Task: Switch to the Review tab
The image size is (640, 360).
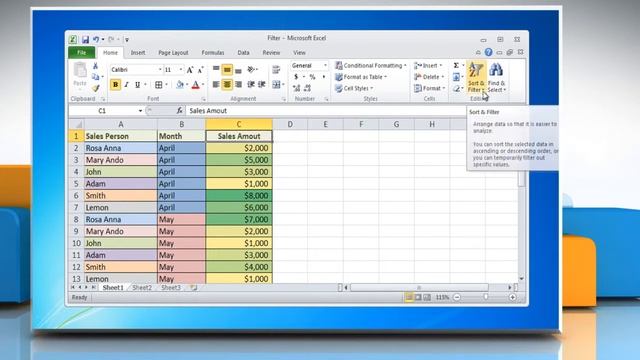Action: 271,53
